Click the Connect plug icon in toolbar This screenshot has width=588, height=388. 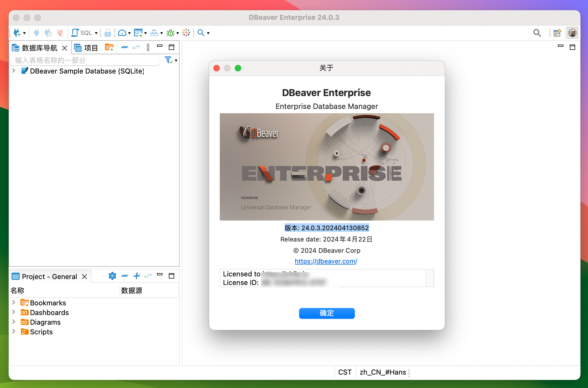[x=37, y=33]
